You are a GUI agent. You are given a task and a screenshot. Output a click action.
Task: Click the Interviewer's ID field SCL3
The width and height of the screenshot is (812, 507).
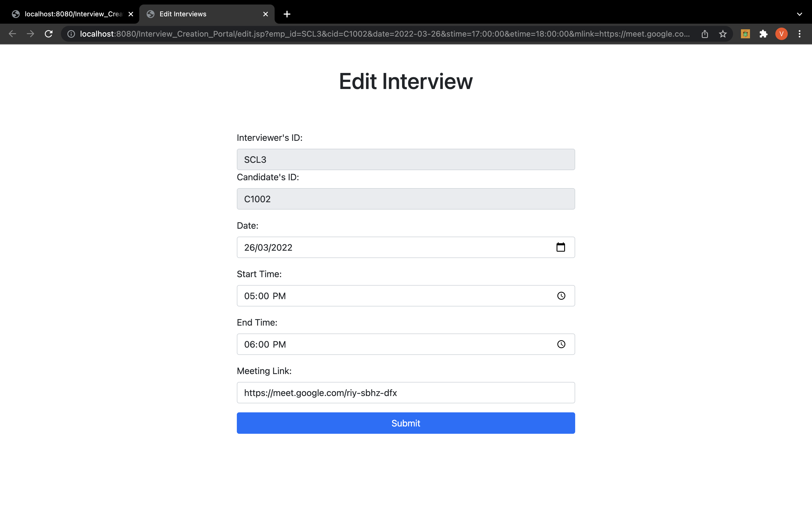(x=405, y=160)
